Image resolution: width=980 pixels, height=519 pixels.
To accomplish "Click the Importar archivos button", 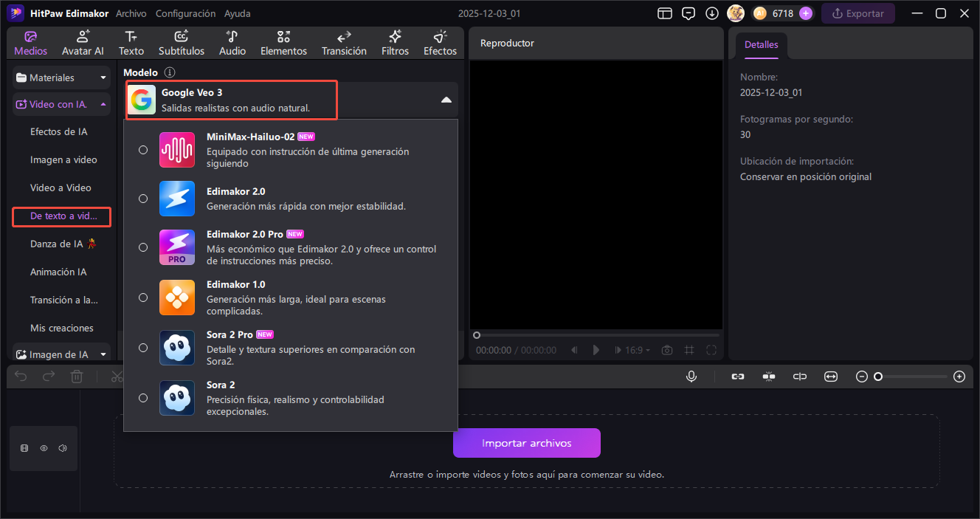I will [526, 442].
